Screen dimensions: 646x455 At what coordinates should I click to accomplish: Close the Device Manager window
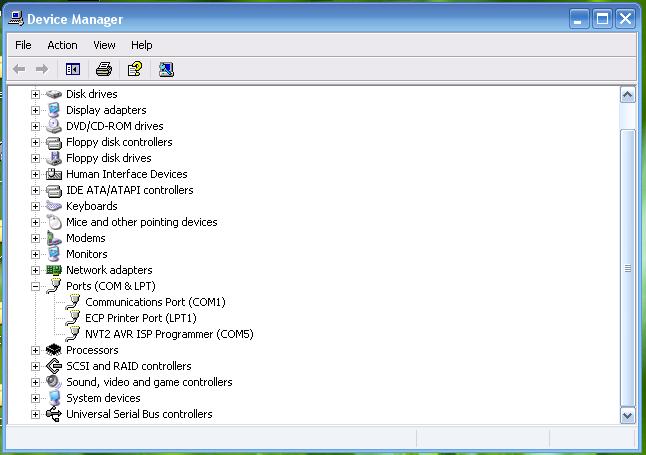[625, 19]
